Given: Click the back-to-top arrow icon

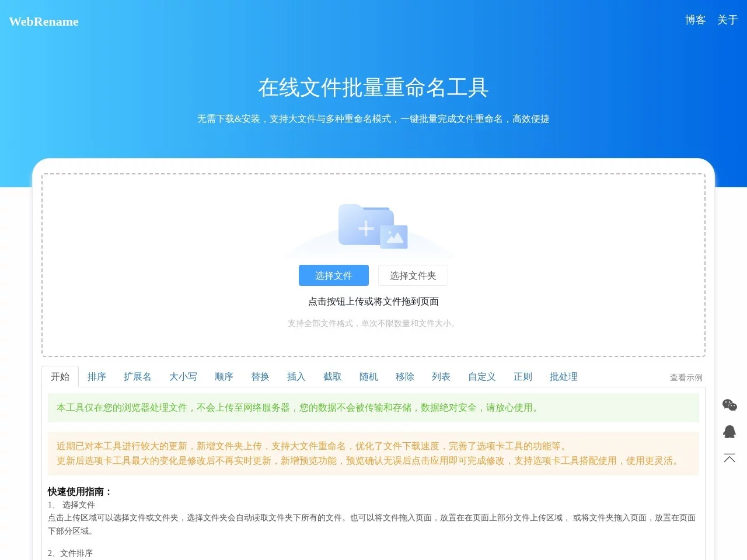Looking at the screenshot, I should click(729, 458).
